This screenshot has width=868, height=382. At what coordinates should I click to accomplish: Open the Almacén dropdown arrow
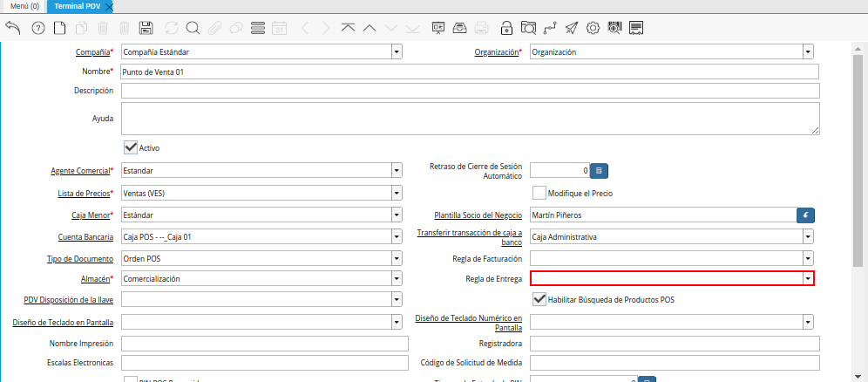pos(397,278)
